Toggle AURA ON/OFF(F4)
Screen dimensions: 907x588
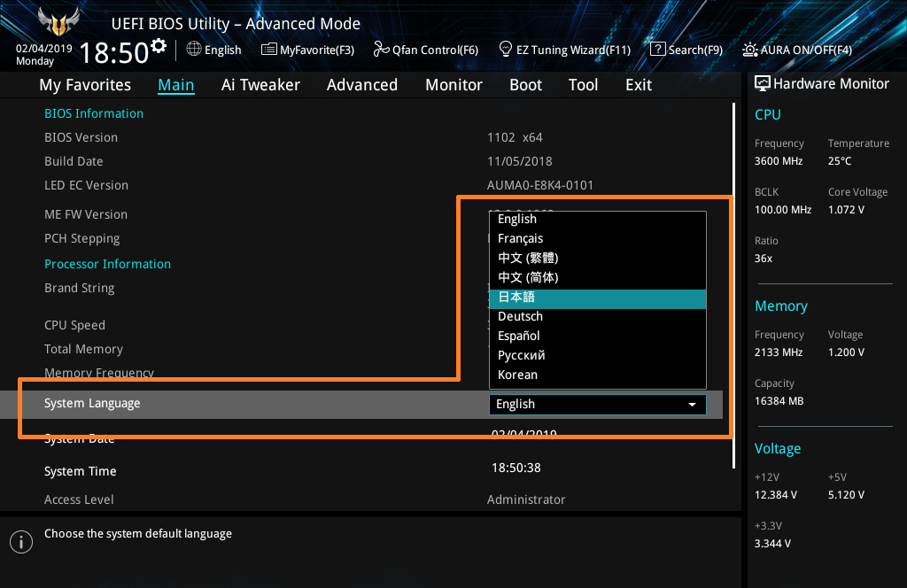806,50
